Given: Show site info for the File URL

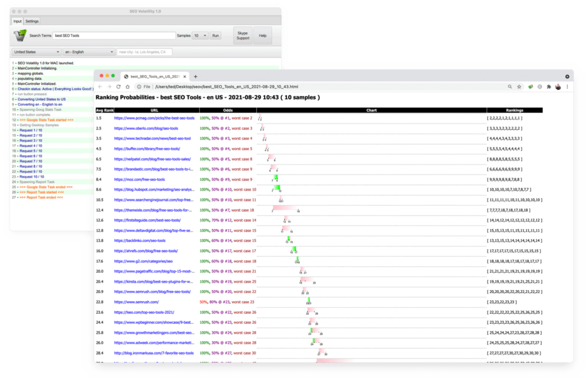Looking at the screenshot, I should coord(139,87).
